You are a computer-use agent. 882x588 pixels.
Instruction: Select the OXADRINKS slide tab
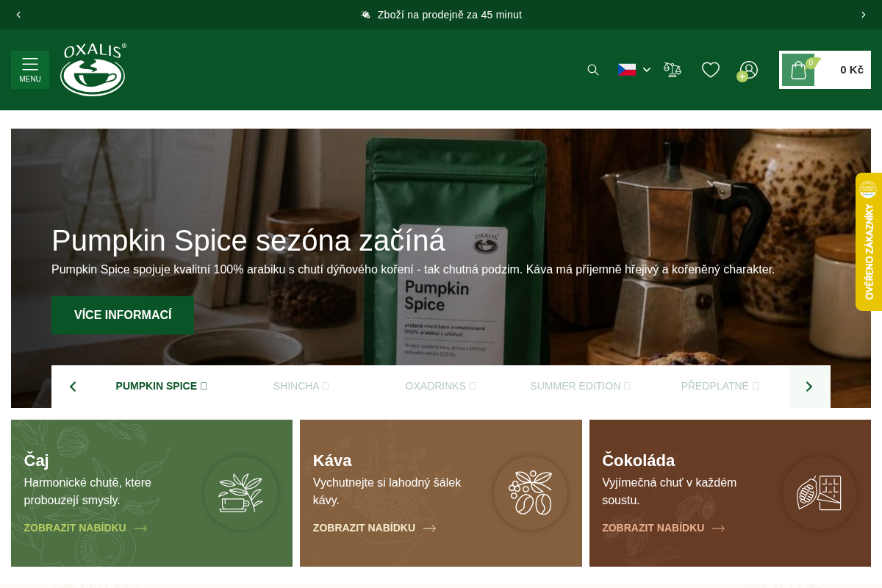[x=440, y=386]
